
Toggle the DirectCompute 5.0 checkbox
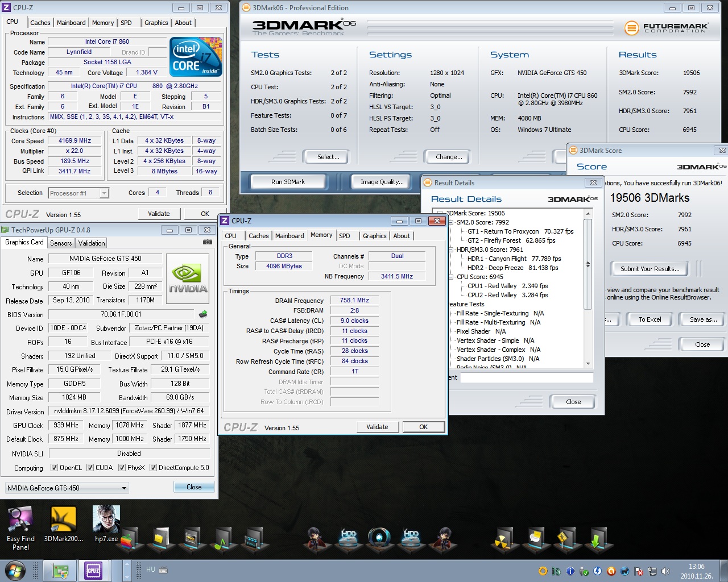153,468
